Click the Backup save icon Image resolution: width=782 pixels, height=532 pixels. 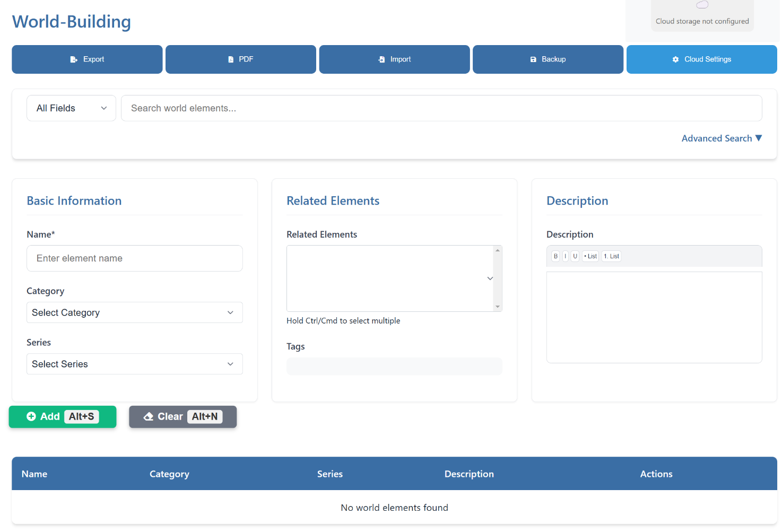pos(533,59)
